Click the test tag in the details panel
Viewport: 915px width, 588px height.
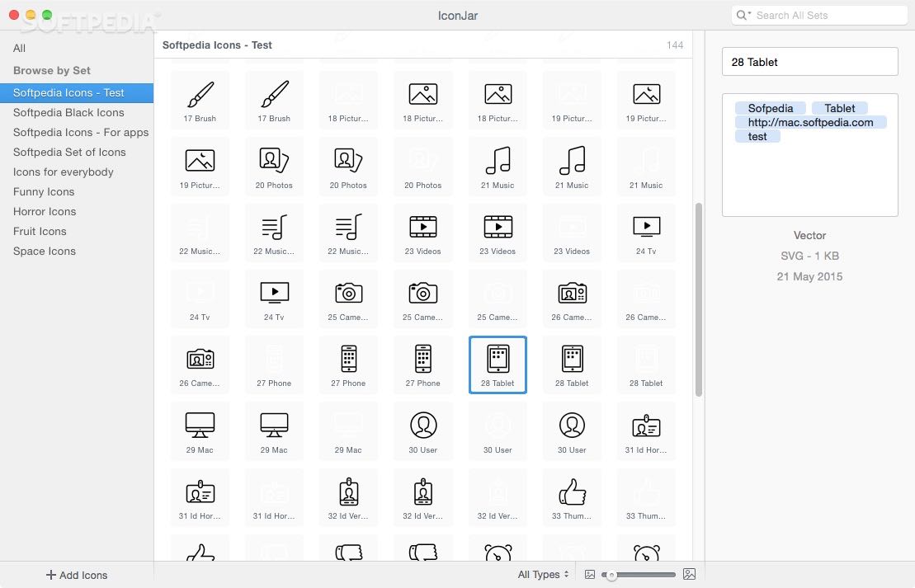tap(757, 136)
